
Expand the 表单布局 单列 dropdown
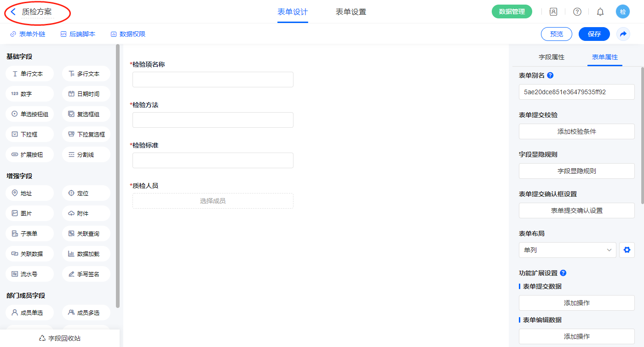click(x=567, y=250)
